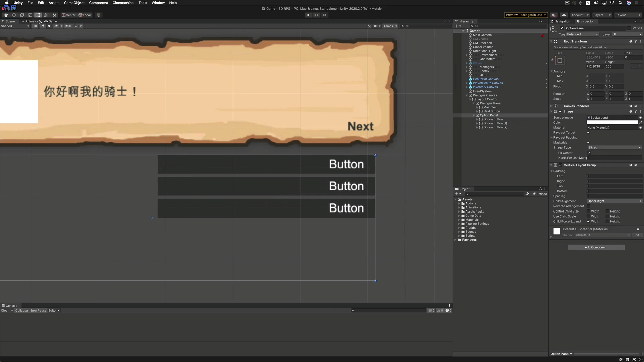The width and height of the screenshot is (644, 362).
Task: Disable Fill Center on the Image component
Action: click(589, 153)
